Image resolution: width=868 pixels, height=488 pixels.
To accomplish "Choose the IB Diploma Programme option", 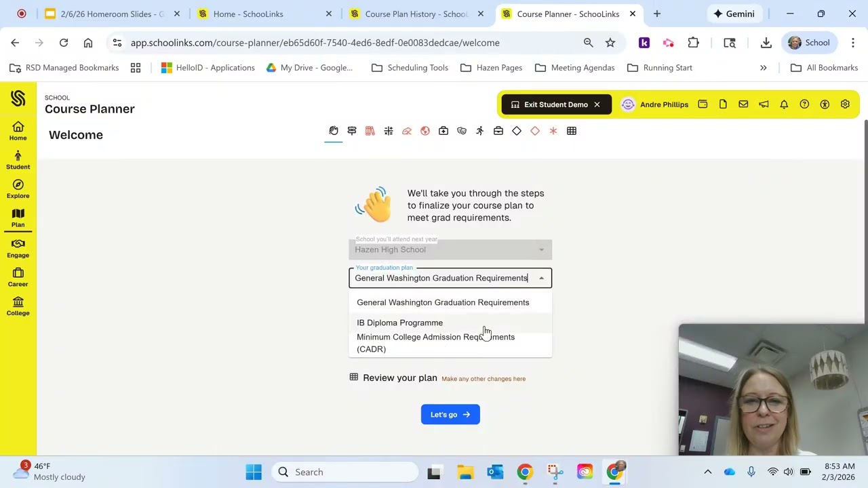I will pyautogui.click(x=450, y=323).
